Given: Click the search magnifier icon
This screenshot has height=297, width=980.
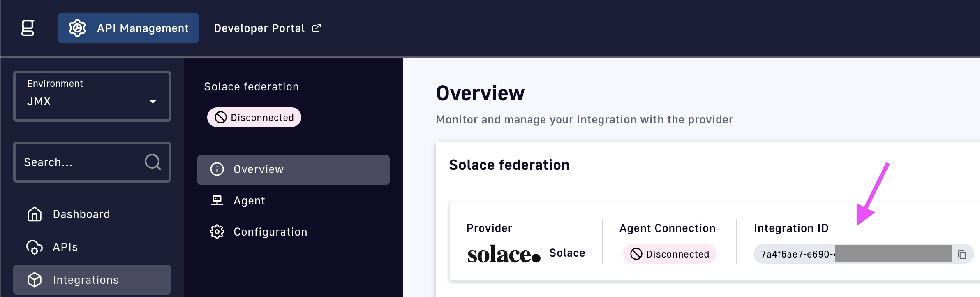Looking at the screenshot, I should 153,162.
